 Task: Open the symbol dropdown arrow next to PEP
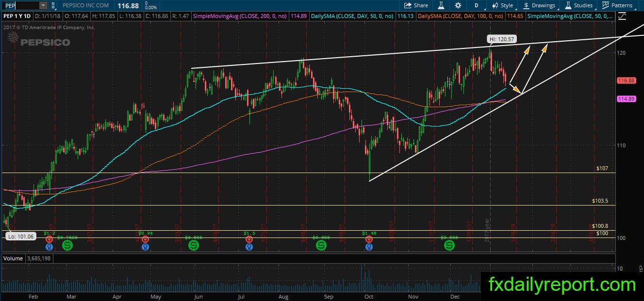coord(43,5)
